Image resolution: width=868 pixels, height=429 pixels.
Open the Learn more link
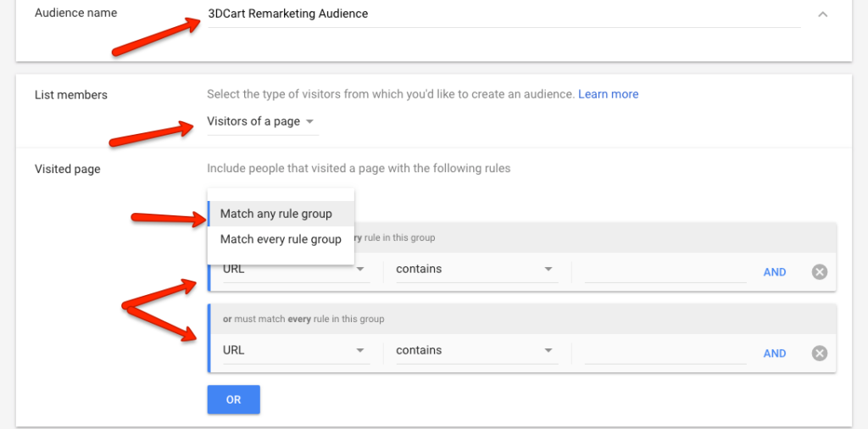(x=608, y=94)
